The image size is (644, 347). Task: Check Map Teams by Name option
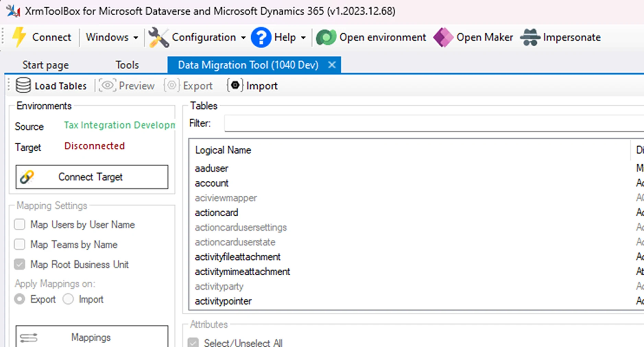(x=20, y=244)
